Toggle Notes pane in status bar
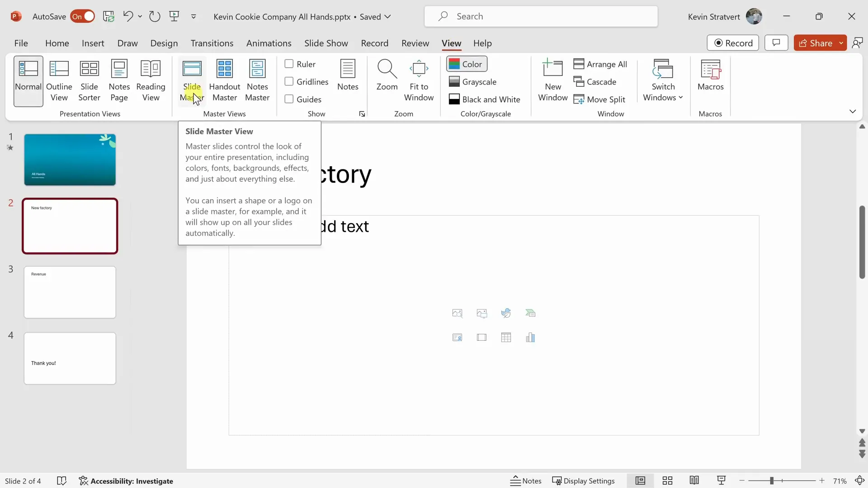This screenshot has width=868, height=488. coord(525,481)
